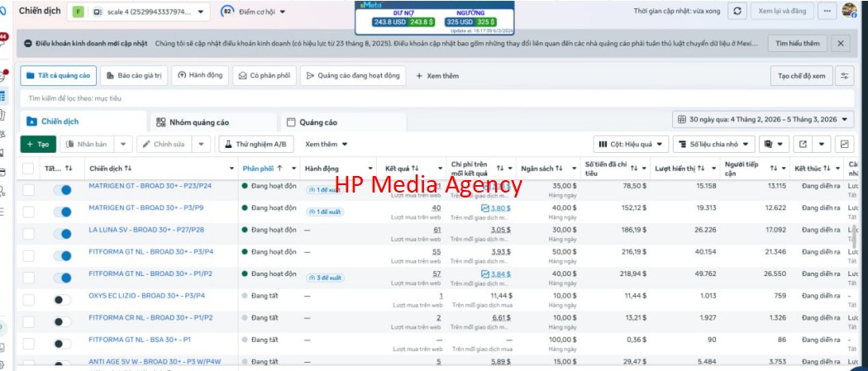Expand the export options dropdown arrow
The width and height of the screenshot is (868, 371).
coord(822,145)
